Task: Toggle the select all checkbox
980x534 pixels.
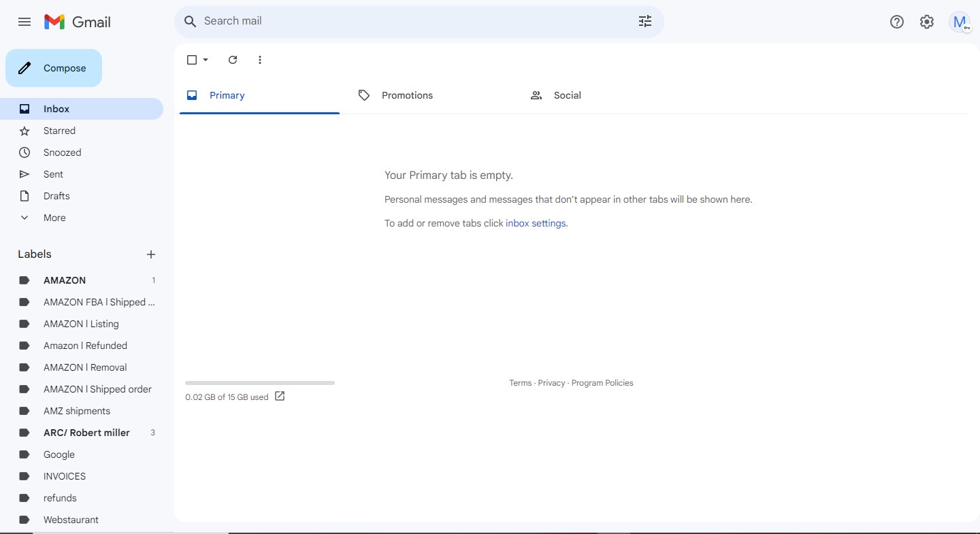Action: [192, 60]
